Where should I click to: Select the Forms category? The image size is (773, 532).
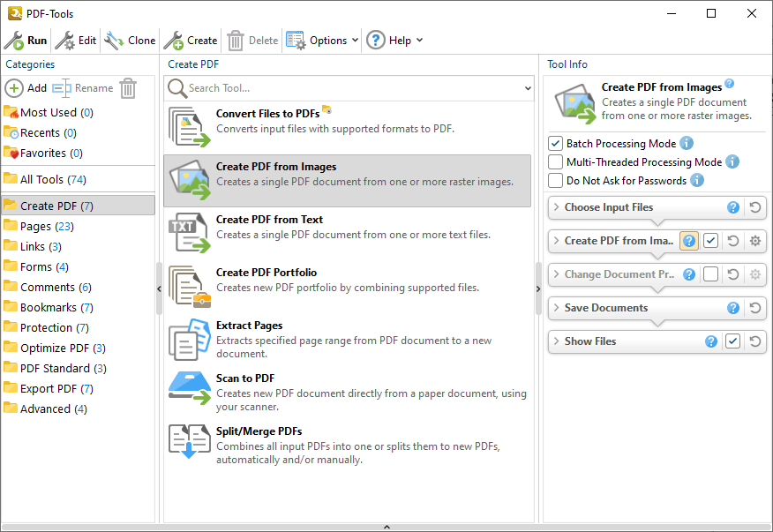36,266
